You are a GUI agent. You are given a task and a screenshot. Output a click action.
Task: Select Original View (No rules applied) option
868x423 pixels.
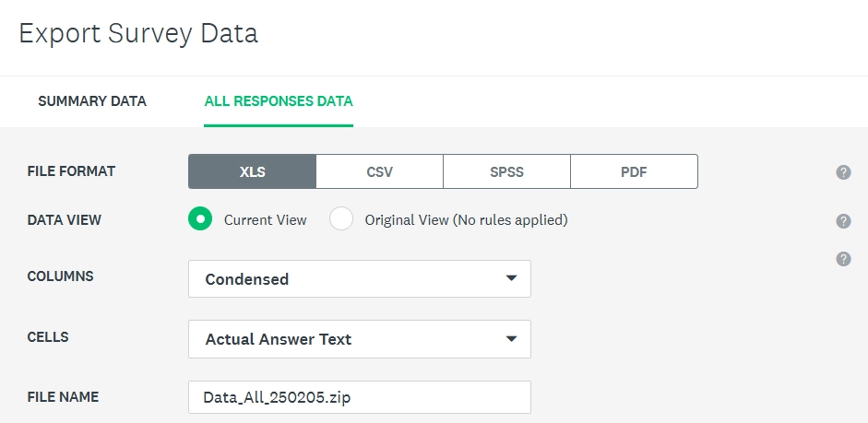[x=341, y=219]
